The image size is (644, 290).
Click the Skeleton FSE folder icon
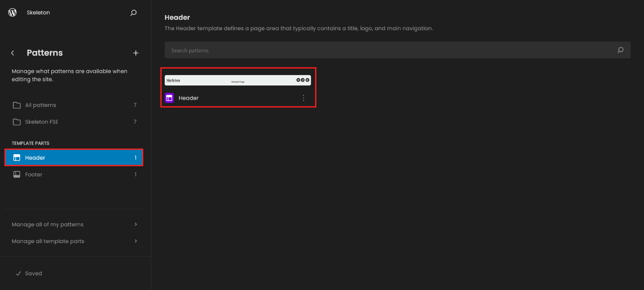tap(17, 122)
